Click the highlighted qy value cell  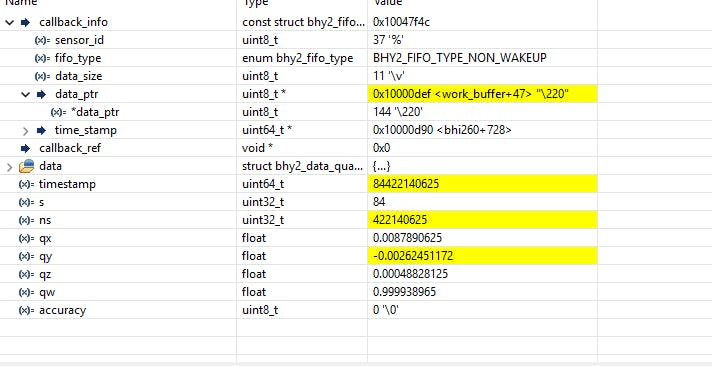tap(482, 256)
